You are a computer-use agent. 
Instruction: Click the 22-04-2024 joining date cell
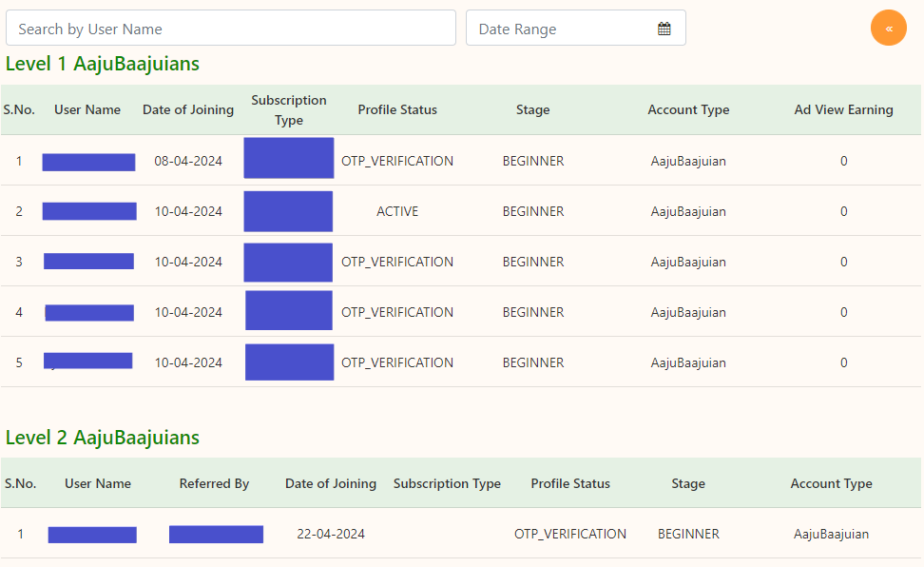click(331, 534)
